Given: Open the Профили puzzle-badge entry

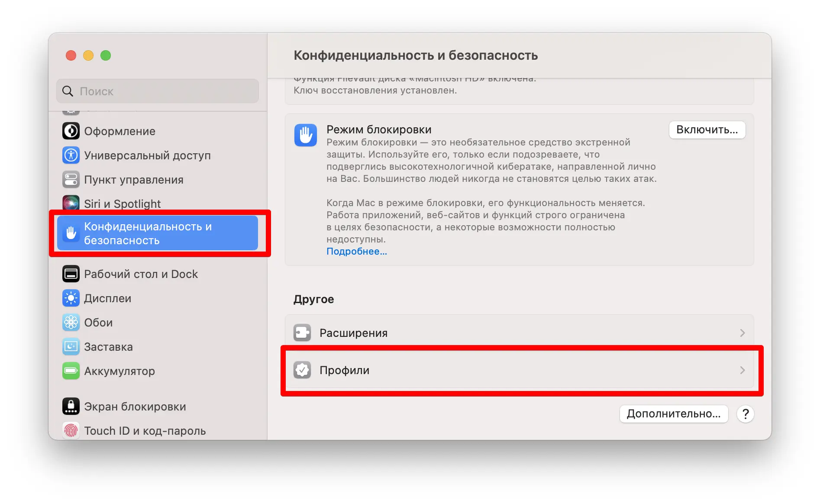Looking at the screenshot, I should click(520, 370).
